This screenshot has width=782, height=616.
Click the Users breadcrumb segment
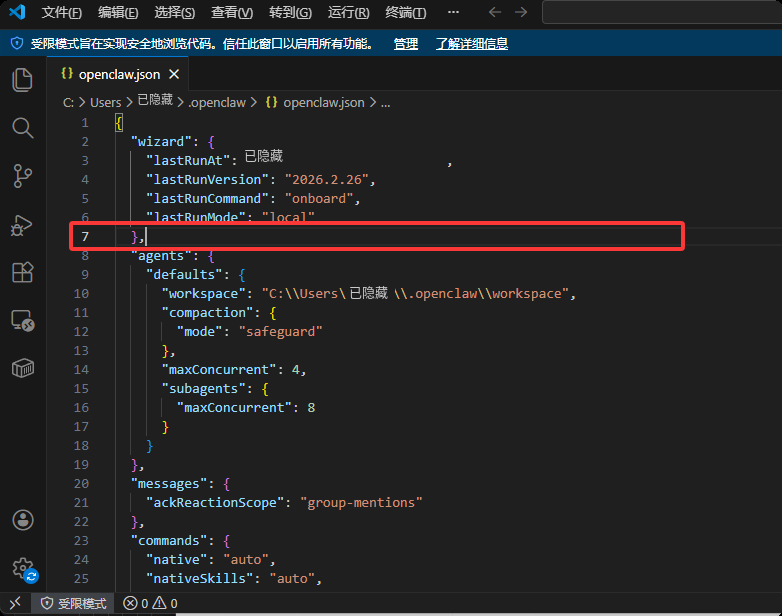coord(106,103)
